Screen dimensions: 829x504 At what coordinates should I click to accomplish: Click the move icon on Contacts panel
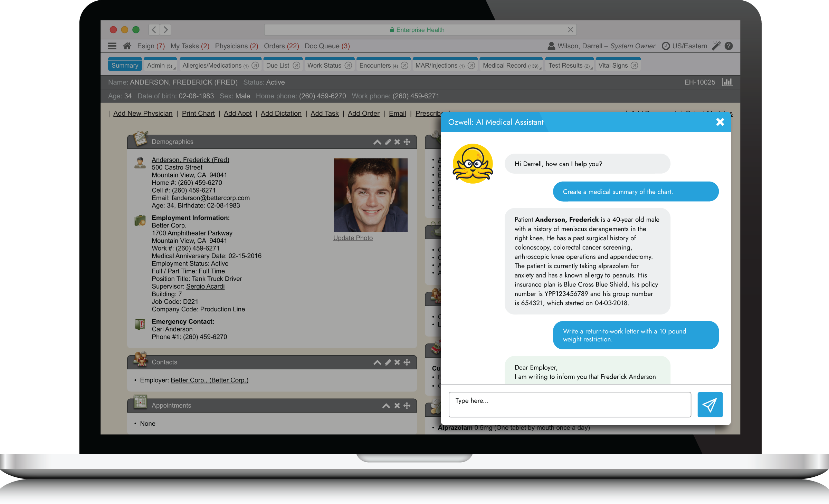pos(407,362)
